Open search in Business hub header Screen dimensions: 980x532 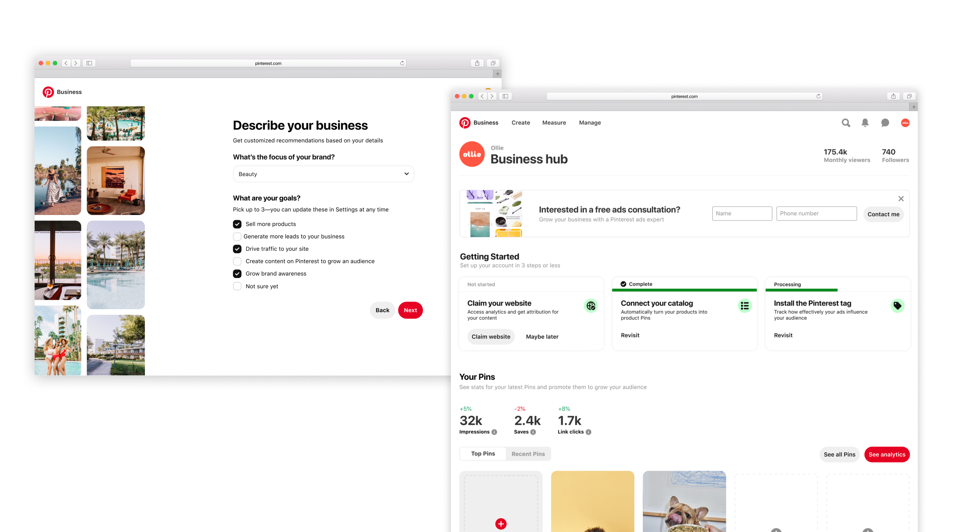pos(846,123)
